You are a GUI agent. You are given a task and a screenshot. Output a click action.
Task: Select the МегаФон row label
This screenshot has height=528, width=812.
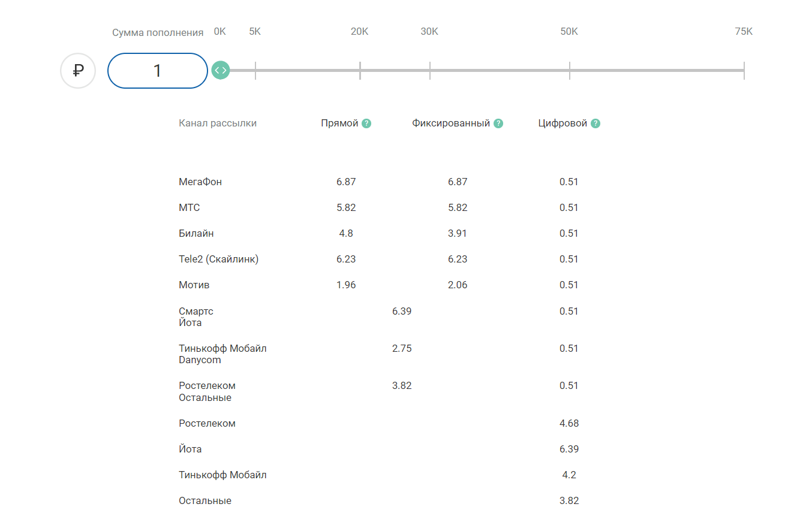(x=200, y=182)
